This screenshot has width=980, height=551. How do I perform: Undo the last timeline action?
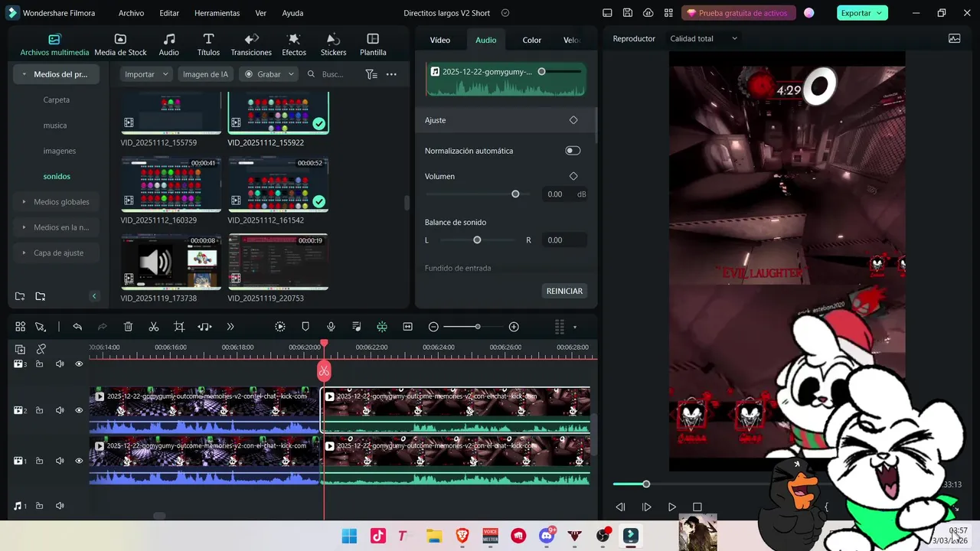(77, 327)
